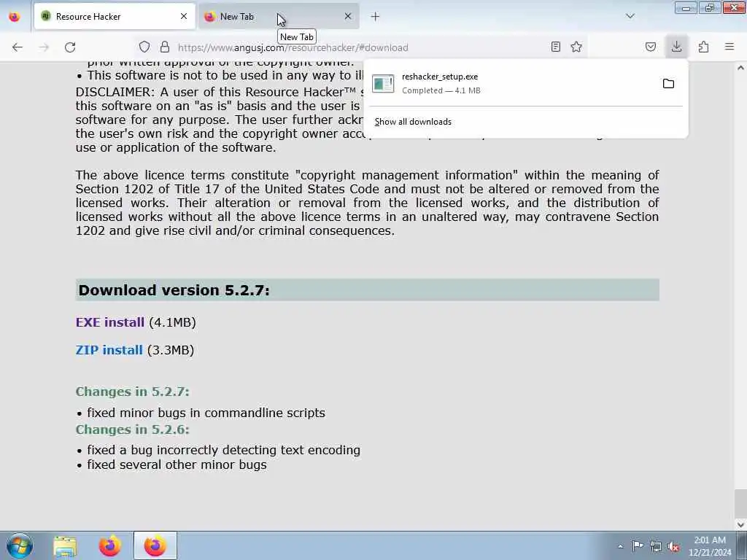Toggle reader view icon
This screenshot has height=560, width=747.
tap(555, 47)
